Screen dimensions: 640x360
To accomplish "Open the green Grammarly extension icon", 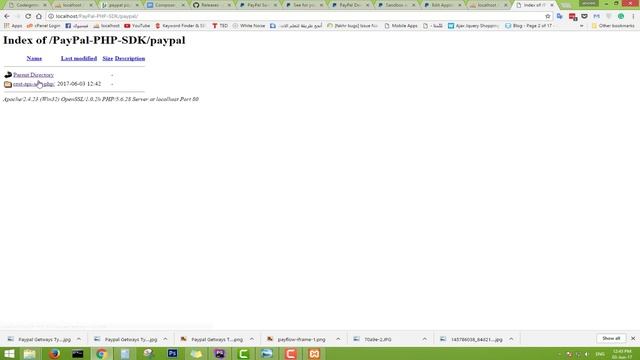I will [621, 16].
